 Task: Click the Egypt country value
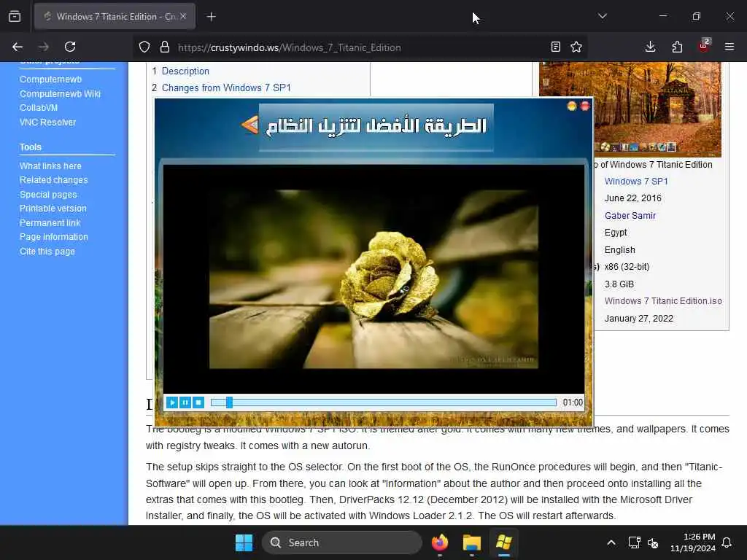pos(616,233)
